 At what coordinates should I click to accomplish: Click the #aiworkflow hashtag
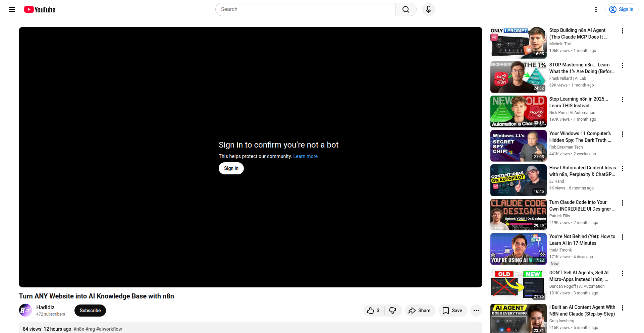tap(109, 329)
